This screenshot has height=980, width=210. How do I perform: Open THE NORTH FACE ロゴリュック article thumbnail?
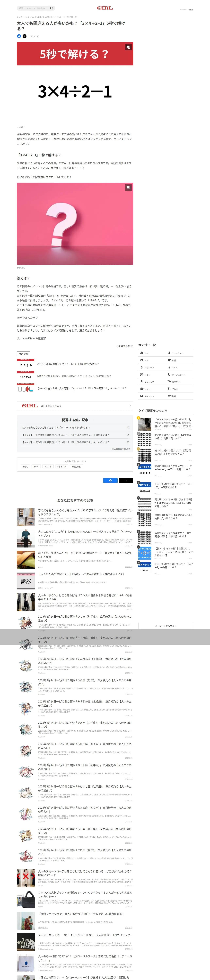[26, 942]
